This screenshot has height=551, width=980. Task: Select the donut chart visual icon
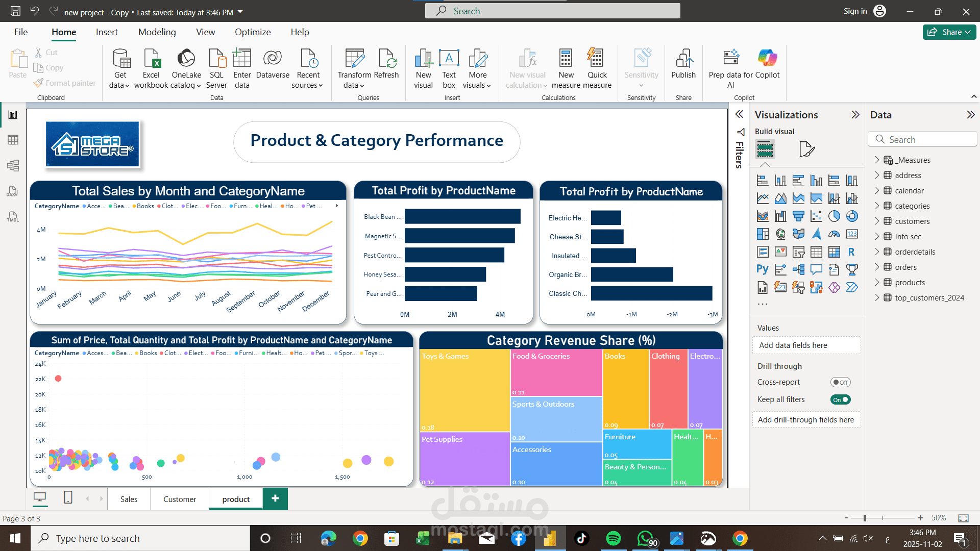tap(851, 216)
